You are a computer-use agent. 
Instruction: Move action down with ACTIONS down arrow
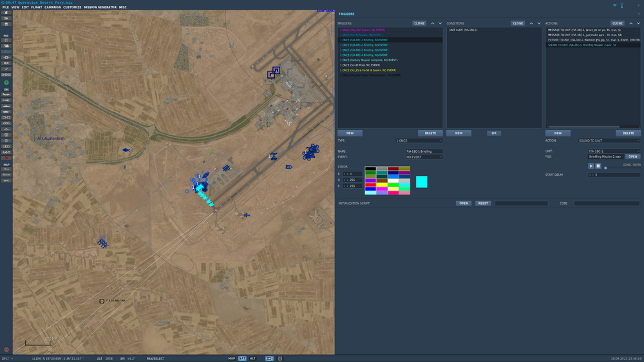tap(638, 23)
